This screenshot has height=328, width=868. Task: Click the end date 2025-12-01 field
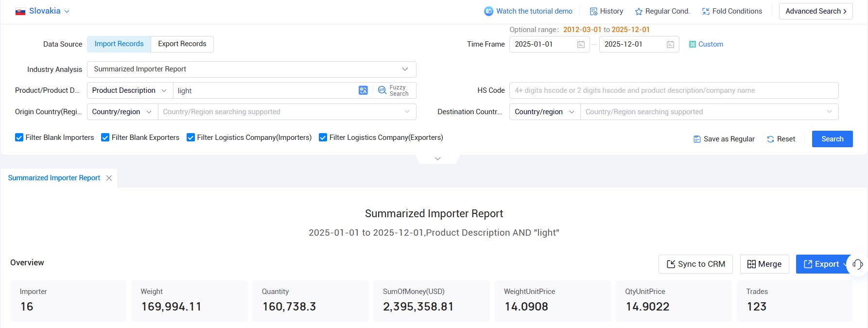coord(639,44)
